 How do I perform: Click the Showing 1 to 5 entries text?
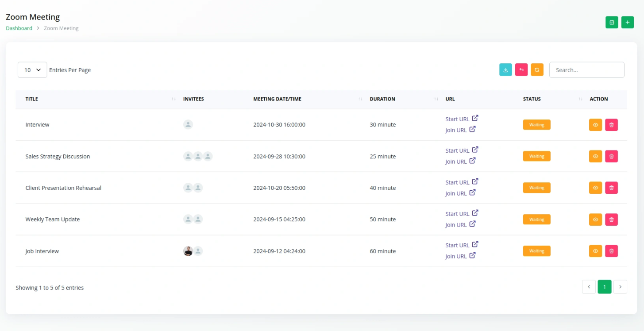click(50, 288)
